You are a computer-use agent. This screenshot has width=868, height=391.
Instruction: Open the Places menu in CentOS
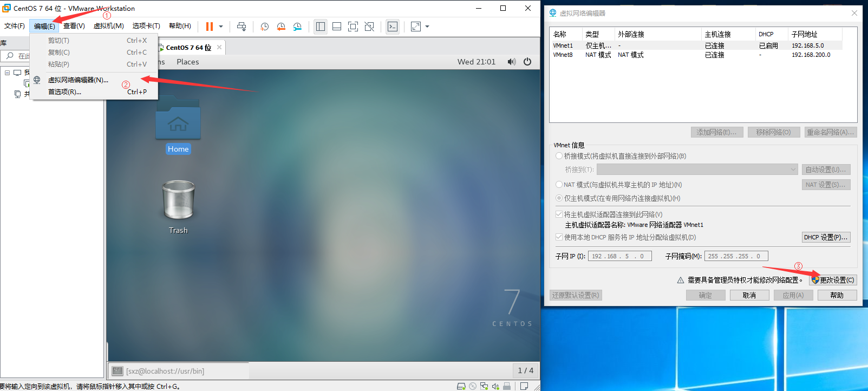click(188, 62)
